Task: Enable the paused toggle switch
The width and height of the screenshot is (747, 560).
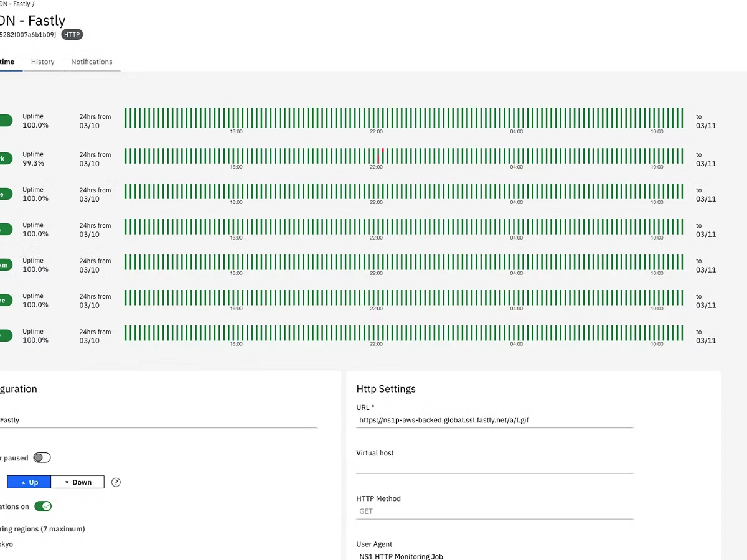Action: [42, 457]
